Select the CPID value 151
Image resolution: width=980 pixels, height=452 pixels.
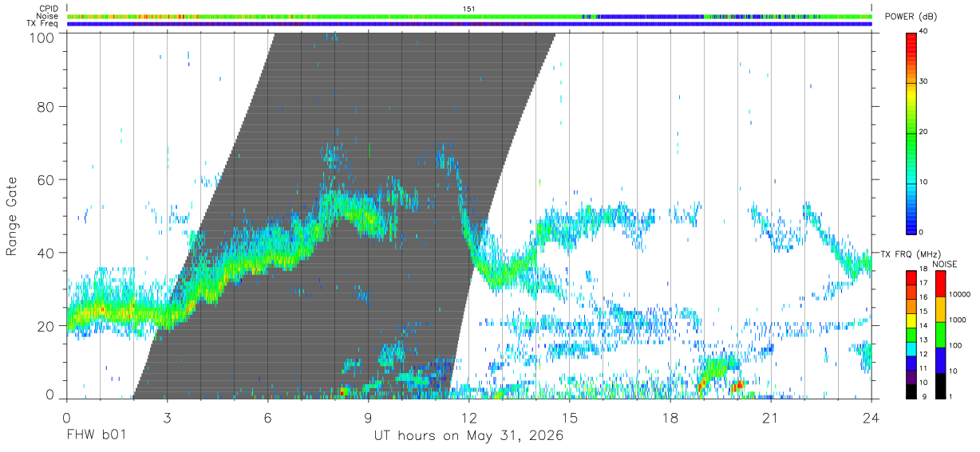468,9
